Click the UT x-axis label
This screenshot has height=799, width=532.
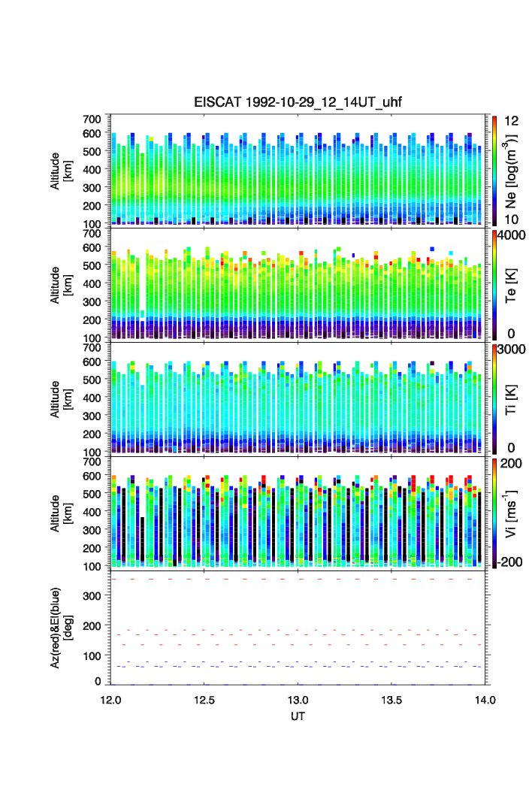[298, 716]
